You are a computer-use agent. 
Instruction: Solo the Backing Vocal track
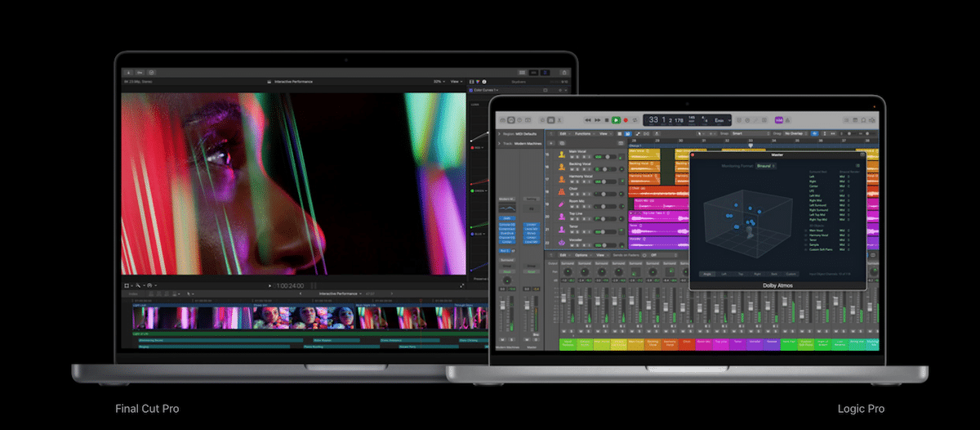click(577, 169)
